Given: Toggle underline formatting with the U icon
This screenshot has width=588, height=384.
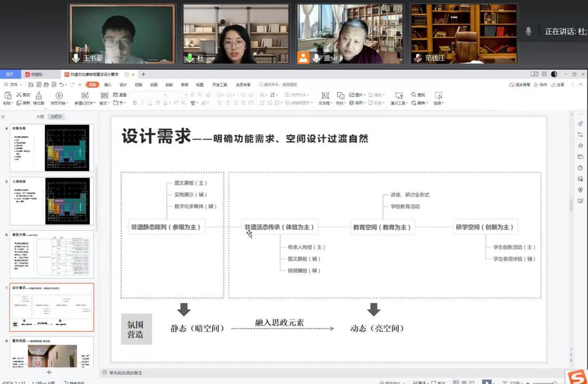Looking at the screenshot, I should [150, 102].
